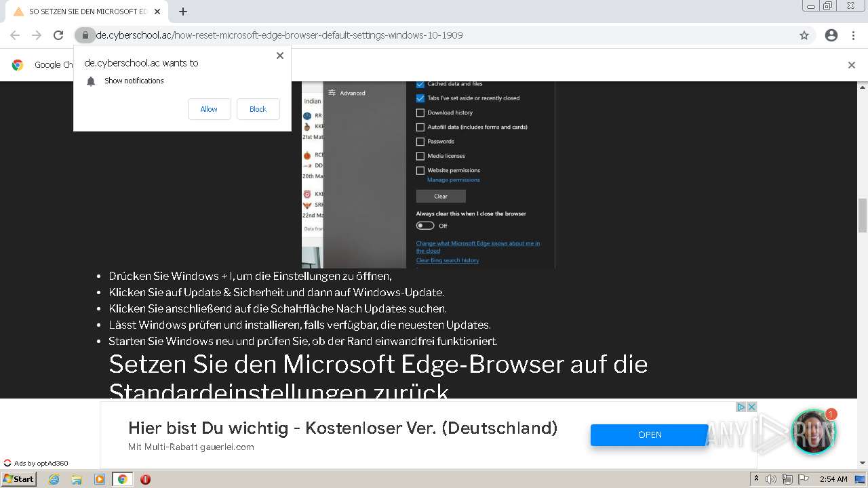Check the Media licenses checkbox
Screen dimensions: 868x488
coord(420,156)
